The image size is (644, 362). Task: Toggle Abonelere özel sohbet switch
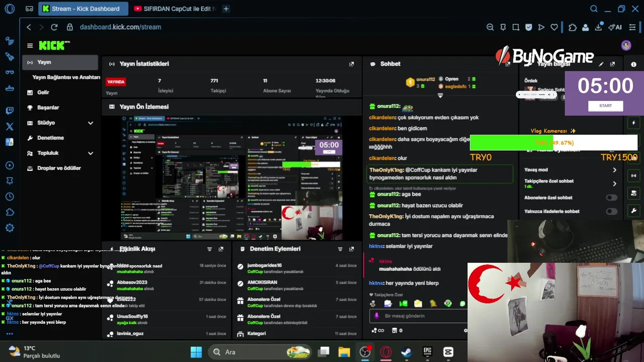611,198
